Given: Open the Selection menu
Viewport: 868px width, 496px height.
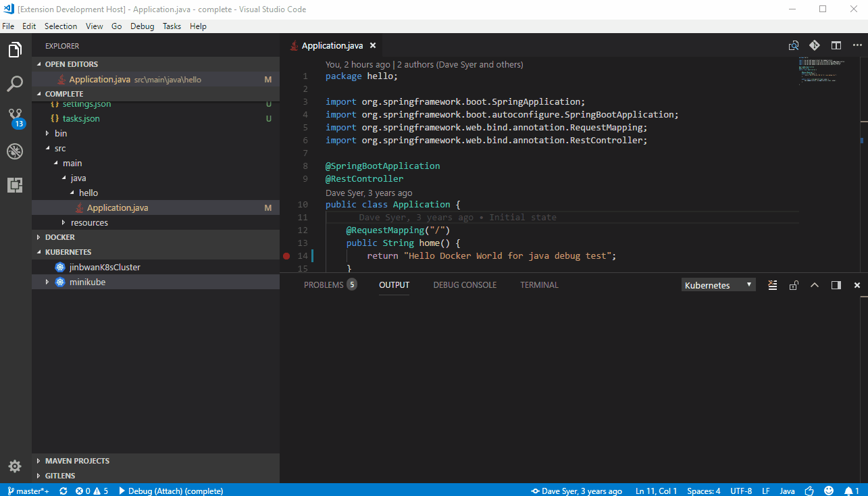Looking at the screenshot, I should [61, 26].
